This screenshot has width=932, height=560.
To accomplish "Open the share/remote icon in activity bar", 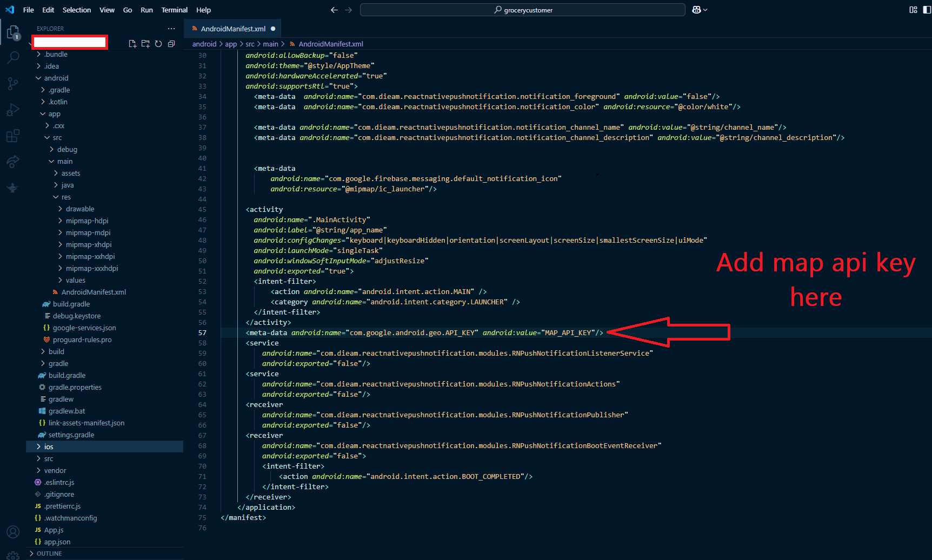I will coord(13,162).
